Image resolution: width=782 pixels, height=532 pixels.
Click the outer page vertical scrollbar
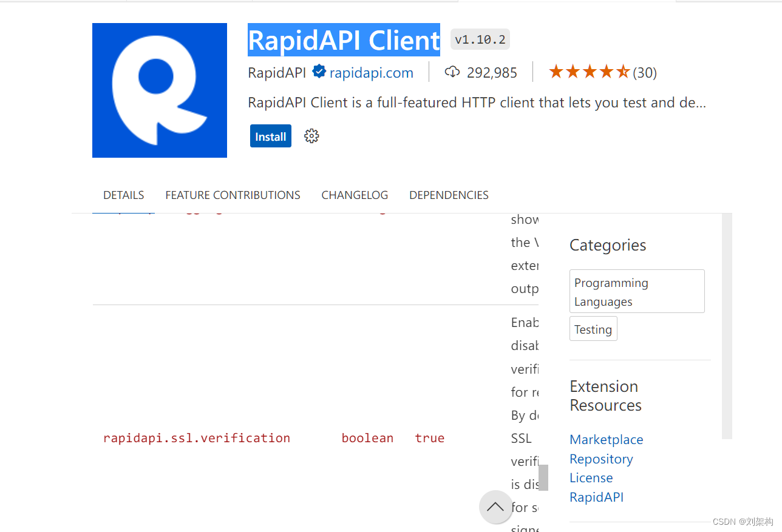coord(727,326)
